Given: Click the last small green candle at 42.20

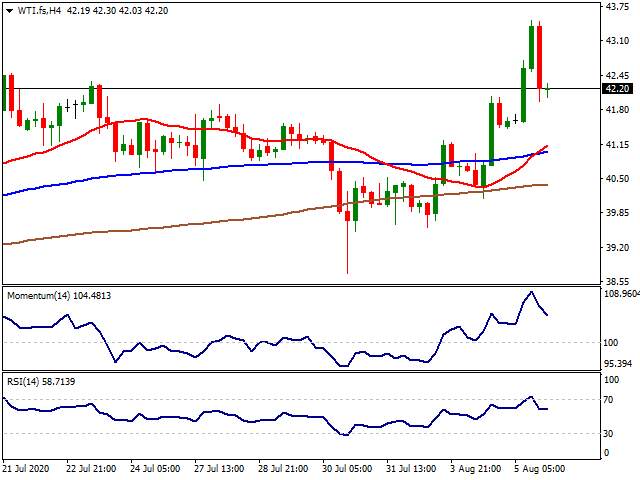Looking at the screenshot, I should pyautogui.click(x=547, y=89).
